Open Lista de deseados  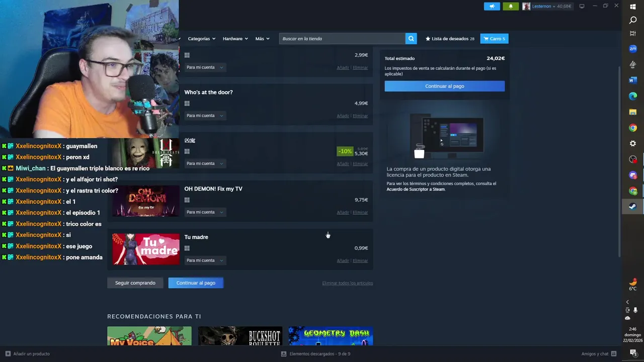(x=450, y=39)
